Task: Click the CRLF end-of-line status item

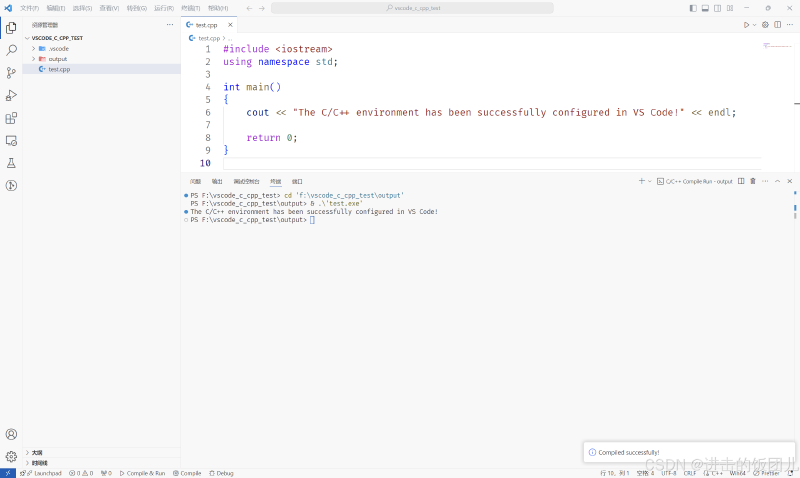Action: (690, 473)
